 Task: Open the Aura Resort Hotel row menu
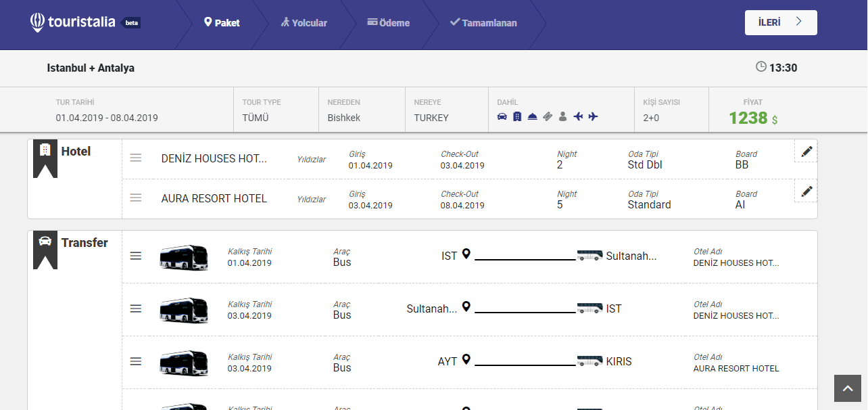coord(136,198)
